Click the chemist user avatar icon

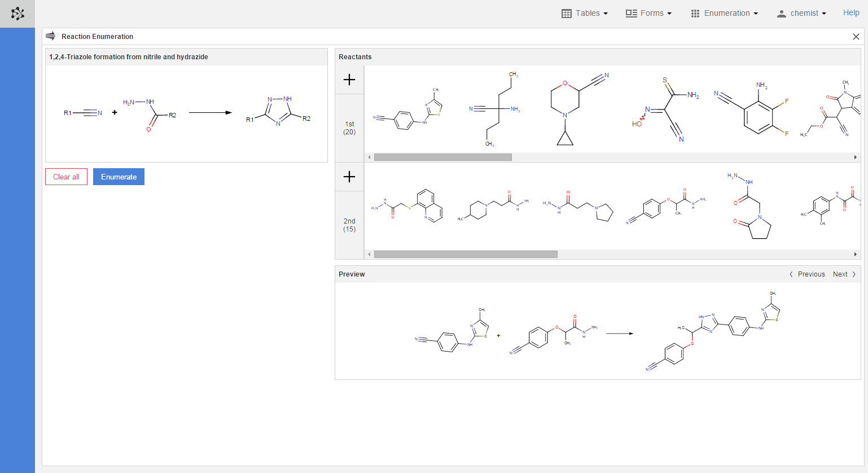pyautogui.click(x=782, y=14)
